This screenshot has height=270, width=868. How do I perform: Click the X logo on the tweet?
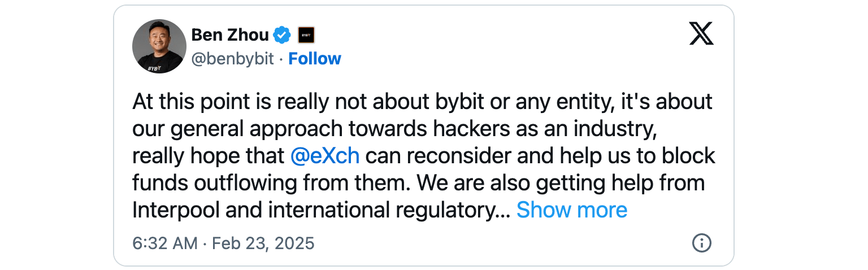pos(701,35)
